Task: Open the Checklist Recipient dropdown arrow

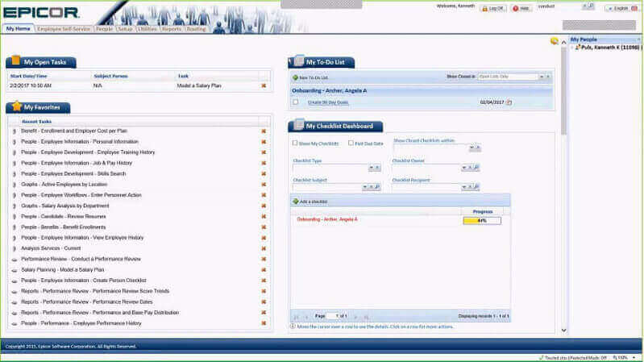Action: pos(464,187)
